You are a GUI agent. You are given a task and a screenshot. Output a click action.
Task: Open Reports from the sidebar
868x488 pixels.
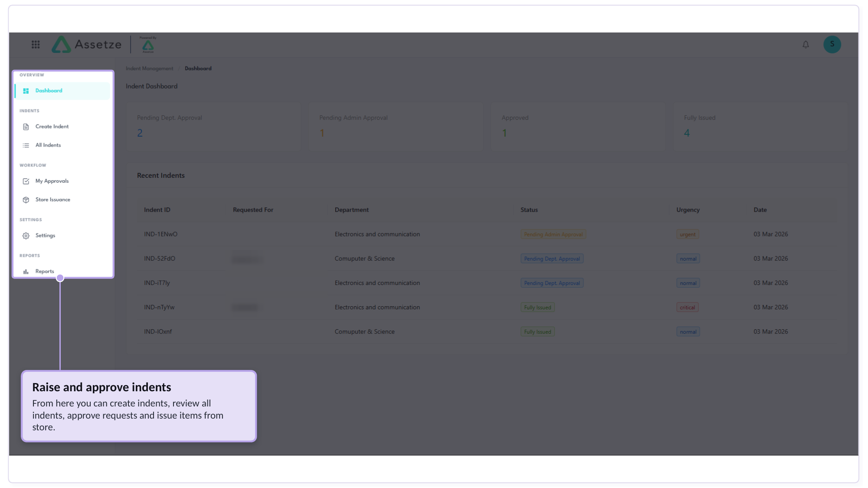[62, 272]
